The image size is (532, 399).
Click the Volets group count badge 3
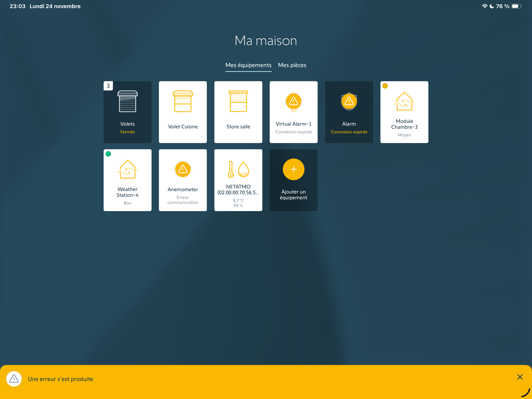point(108,86)
